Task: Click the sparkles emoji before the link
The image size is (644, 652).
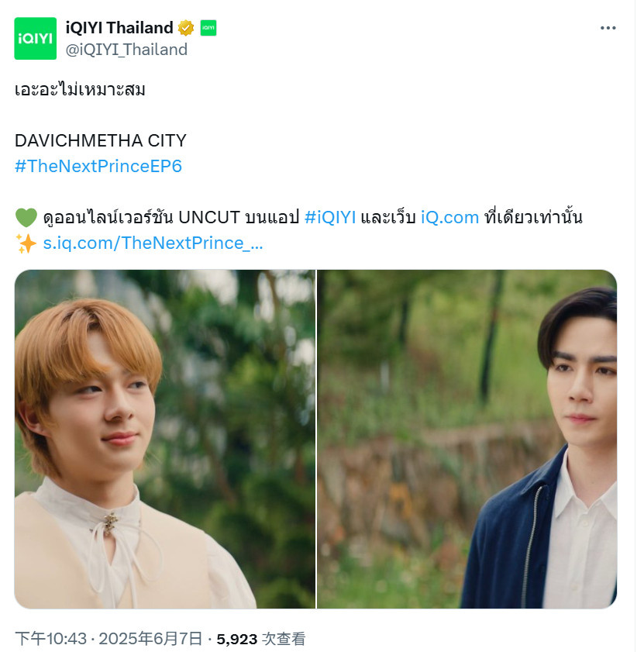Action: 26,243
